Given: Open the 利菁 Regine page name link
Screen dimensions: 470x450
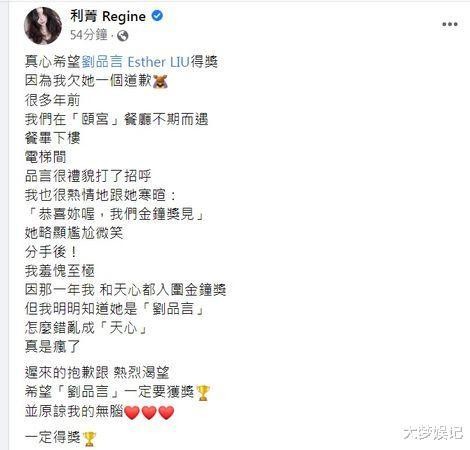Looking at the screenshot, I should (x=108, y=16).
